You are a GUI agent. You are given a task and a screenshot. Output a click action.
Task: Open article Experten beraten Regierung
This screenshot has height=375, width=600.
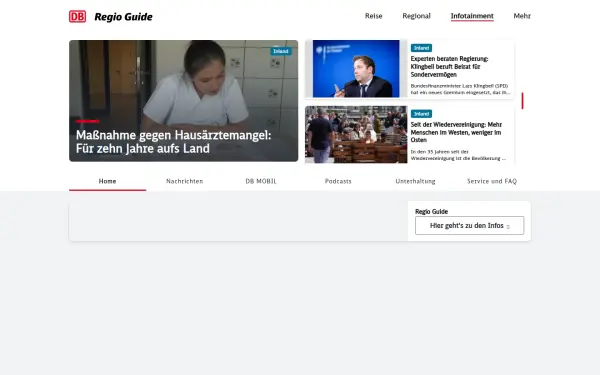coord(449,67)
